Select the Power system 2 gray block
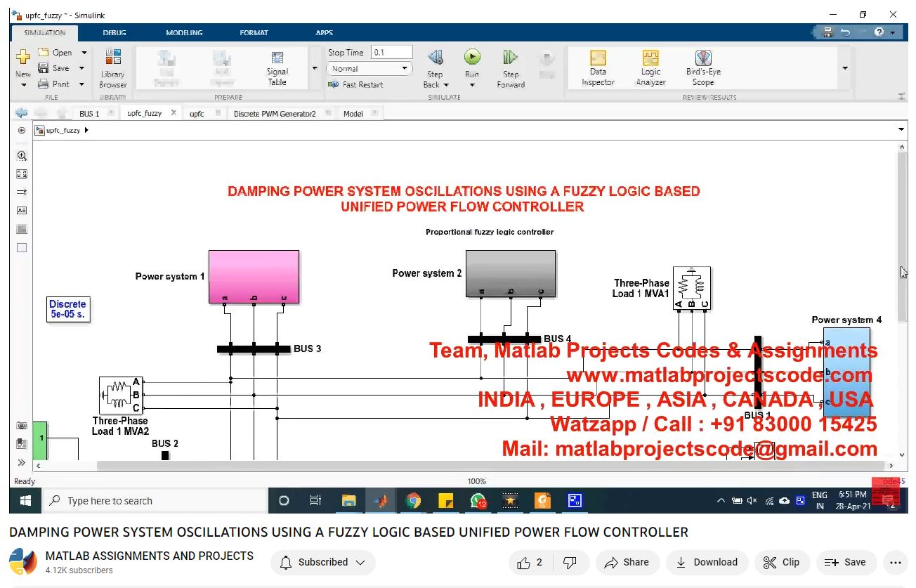Image resolution: width=916 pixels, height=588 pixels. (511, 274)
